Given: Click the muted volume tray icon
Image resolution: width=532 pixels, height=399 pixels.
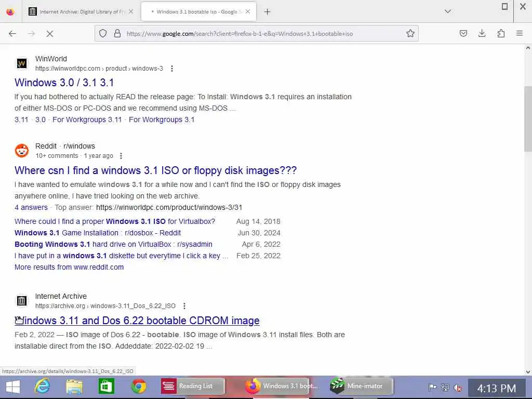Looking at the screenshot, I should [458, 387].
